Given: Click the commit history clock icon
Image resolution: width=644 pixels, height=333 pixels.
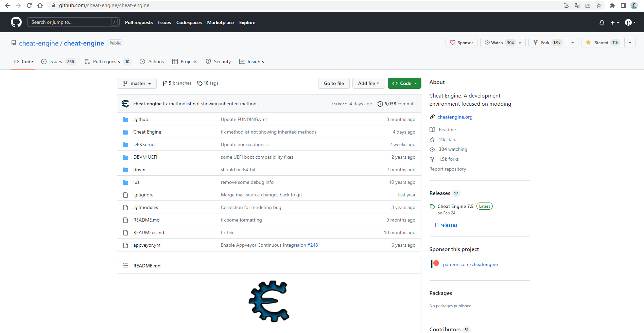Looking at the screenshot, I should 380,104.
